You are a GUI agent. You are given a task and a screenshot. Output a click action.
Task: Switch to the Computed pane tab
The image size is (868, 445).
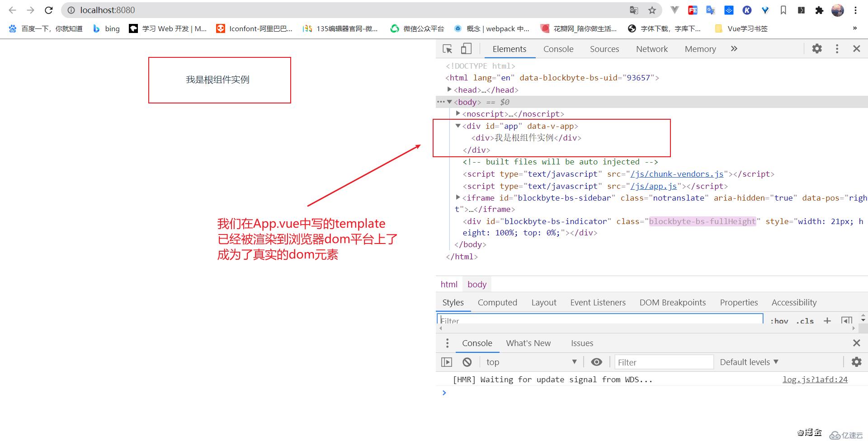[x=497, y=302]
